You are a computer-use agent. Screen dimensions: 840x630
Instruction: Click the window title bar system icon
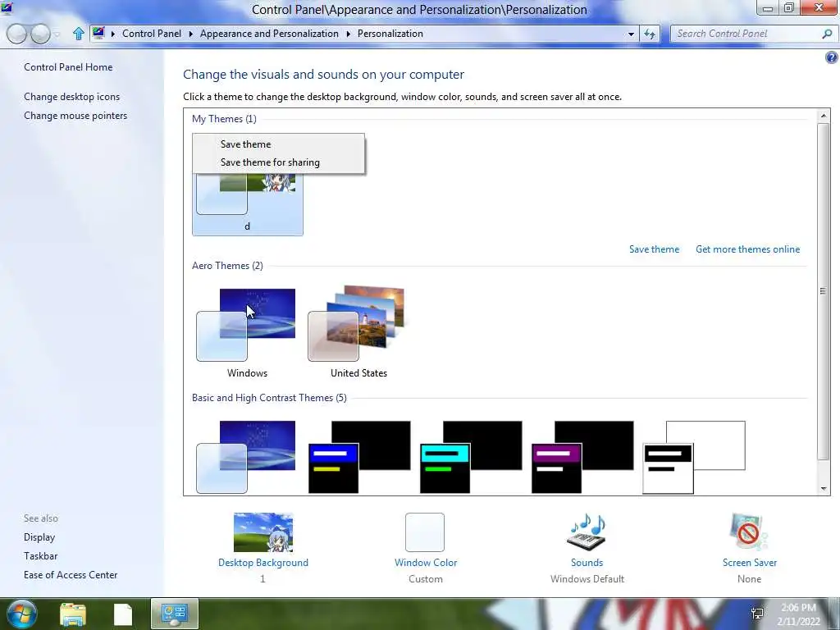7,8
